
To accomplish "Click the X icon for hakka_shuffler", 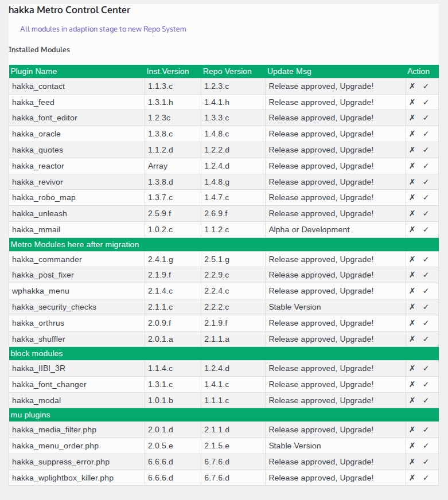I will (412, 339).
